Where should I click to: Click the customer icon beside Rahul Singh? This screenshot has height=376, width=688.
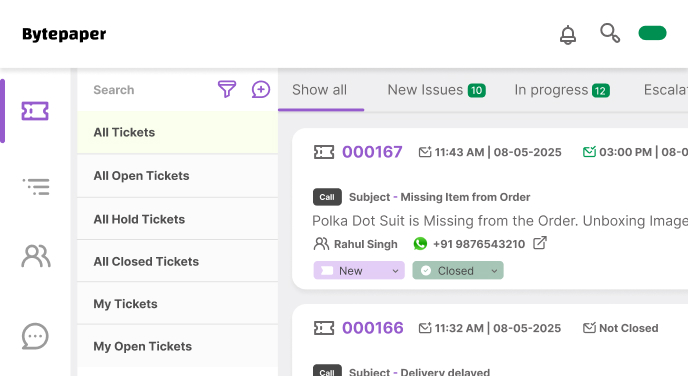[x=321, y=244]
